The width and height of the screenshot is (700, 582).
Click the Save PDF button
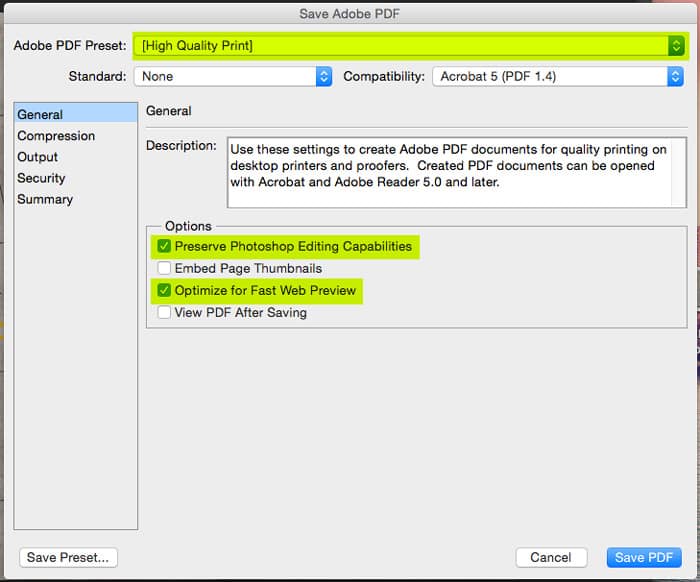click(644, 557)
